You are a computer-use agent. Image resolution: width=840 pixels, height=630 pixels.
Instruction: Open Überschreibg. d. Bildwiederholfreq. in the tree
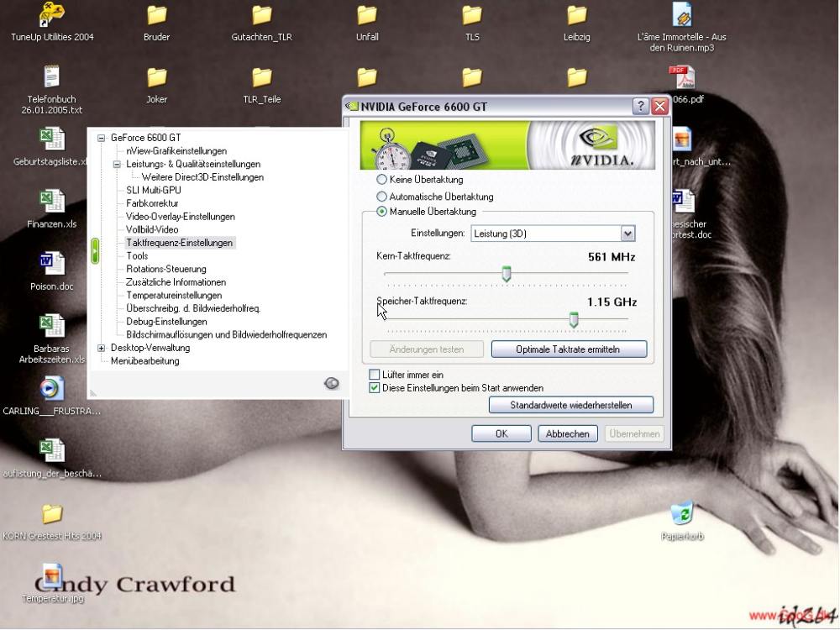coord(193,308)
